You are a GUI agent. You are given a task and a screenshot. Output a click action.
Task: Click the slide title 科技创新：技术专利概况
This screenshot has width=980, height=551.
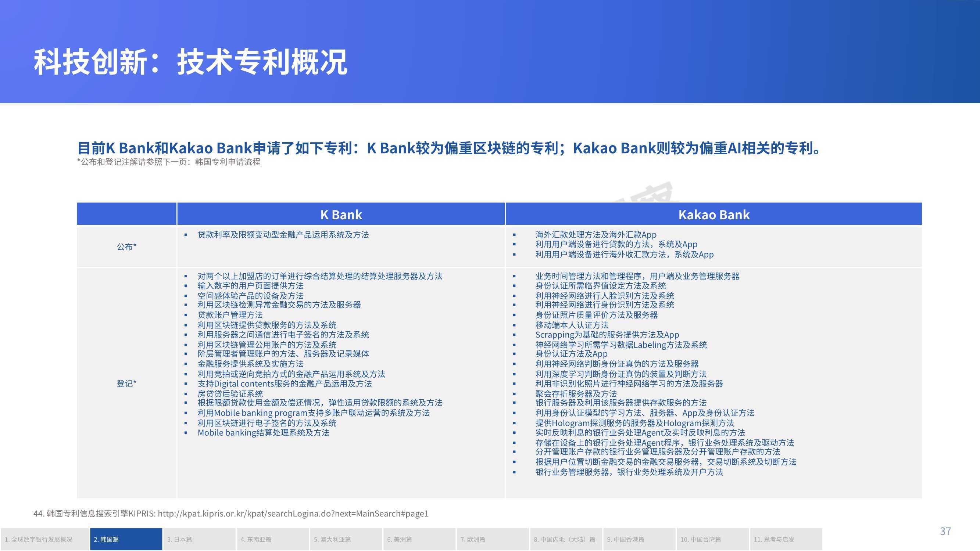pyautogui.click(x=191, y=62)
